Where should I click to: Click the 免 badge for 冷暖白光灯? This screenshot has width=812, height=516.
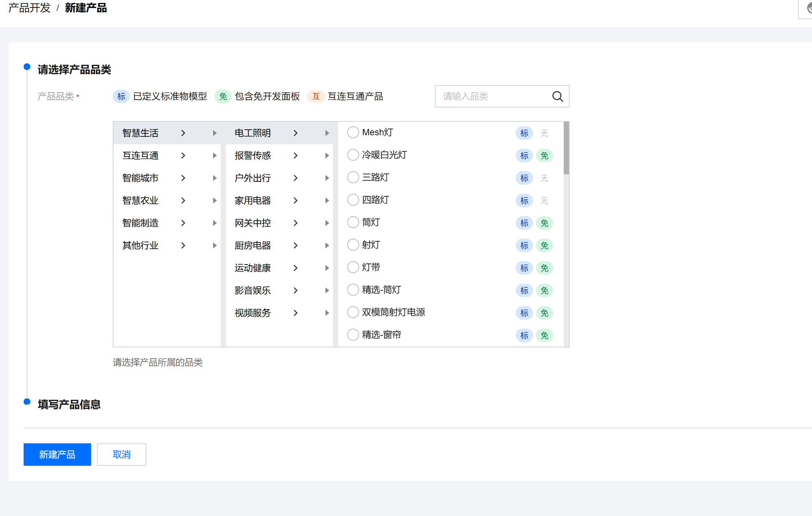pyautogui.click(x=544, y=156)
